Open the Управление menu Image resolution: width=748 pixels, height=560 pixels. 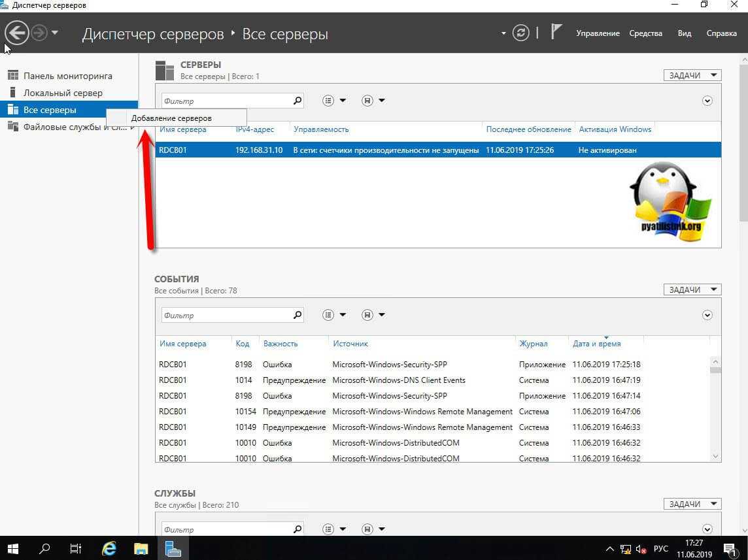tap(598, 33)
